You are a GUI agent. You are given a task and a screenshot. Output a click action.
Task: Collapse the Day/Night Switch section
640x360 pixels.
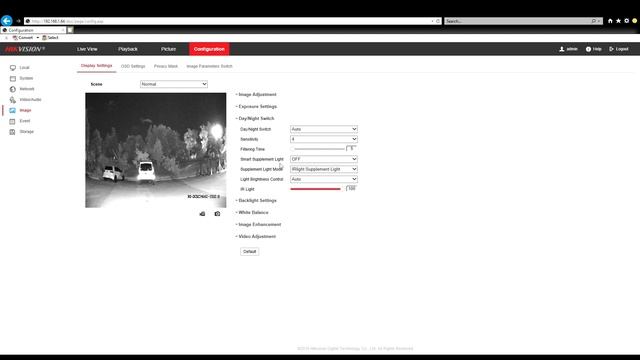255,118
